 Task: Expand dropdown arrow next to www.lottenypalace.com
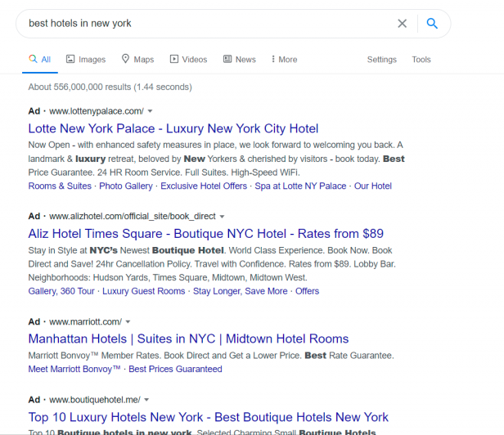(x=150, y=111)
